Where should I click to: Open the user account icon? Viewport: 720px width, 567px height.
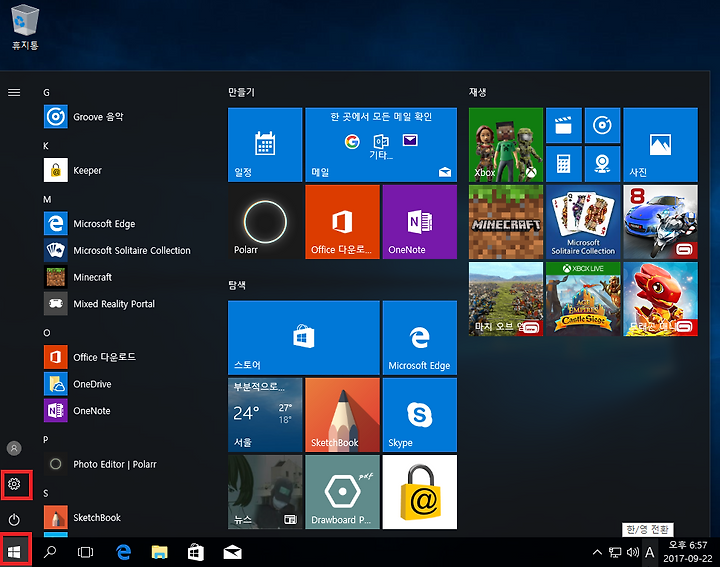coord(14,448)
